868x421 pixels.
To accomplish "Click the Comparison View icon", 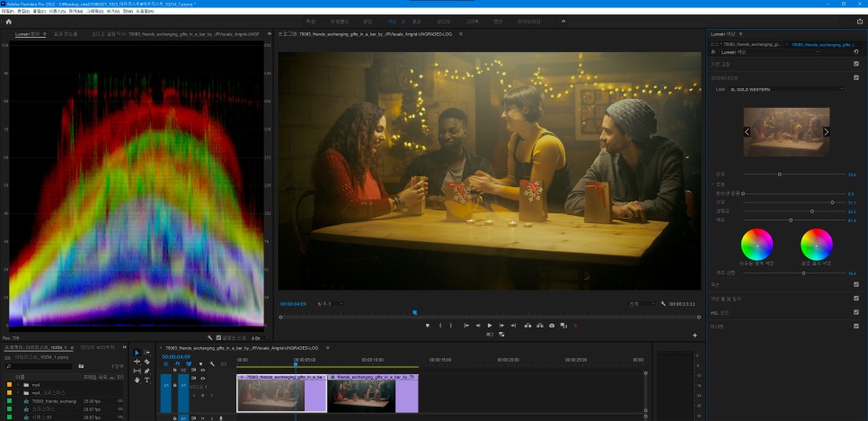I will coord(563,326).
